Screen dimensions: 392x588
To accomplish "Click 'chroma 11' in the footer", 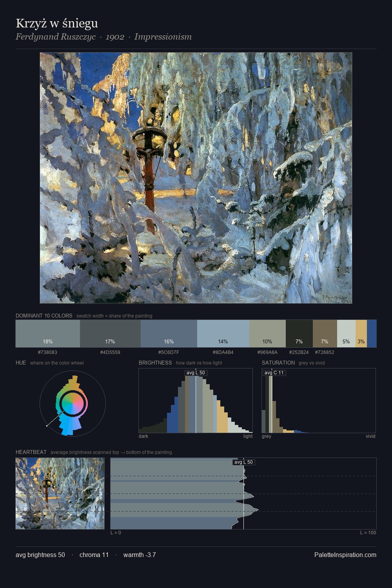I will click(94, 555).
